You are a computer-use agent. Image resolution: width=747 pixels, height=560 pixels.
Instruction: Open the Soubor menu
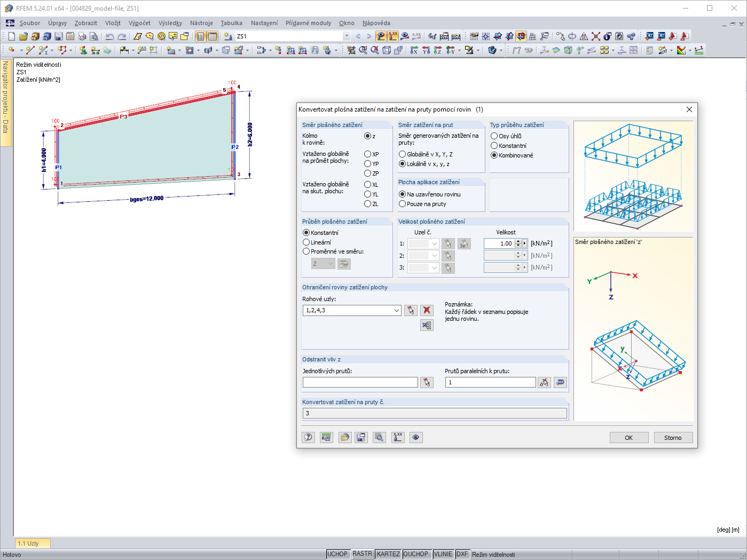30,23
